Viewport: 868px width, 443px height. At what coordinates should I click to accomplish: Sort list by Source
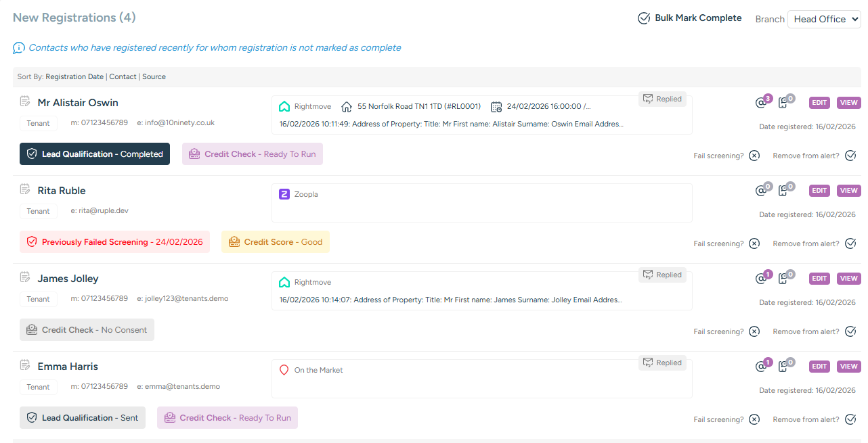click(x=154, y=76)
